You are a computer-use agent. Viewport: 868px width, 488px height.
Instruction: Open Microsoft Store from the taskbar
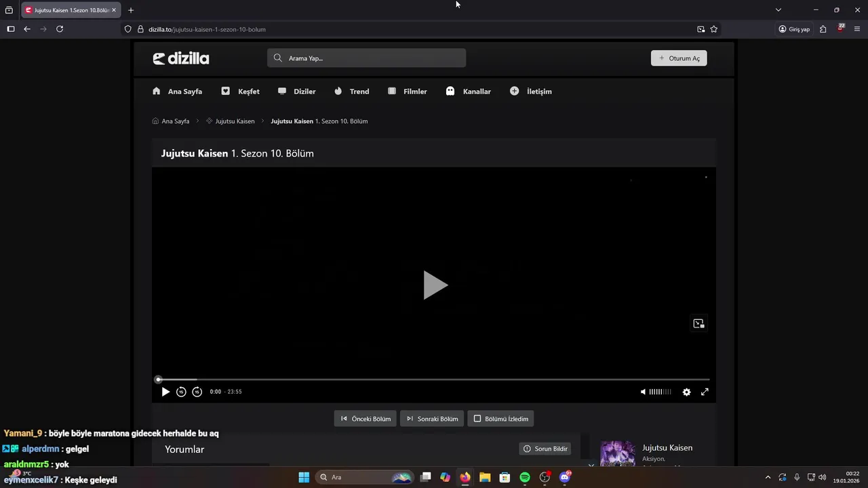pyautogui.click(x=505, y=477)
